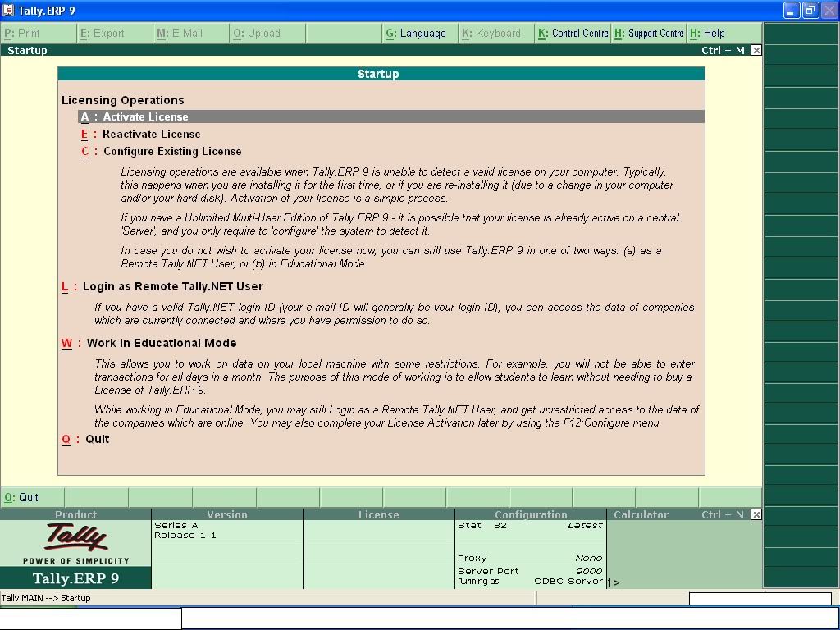Click the calculator prompt '1>'
The width and height of the screenshot is (840, 630).
click(x=614, y=582)
